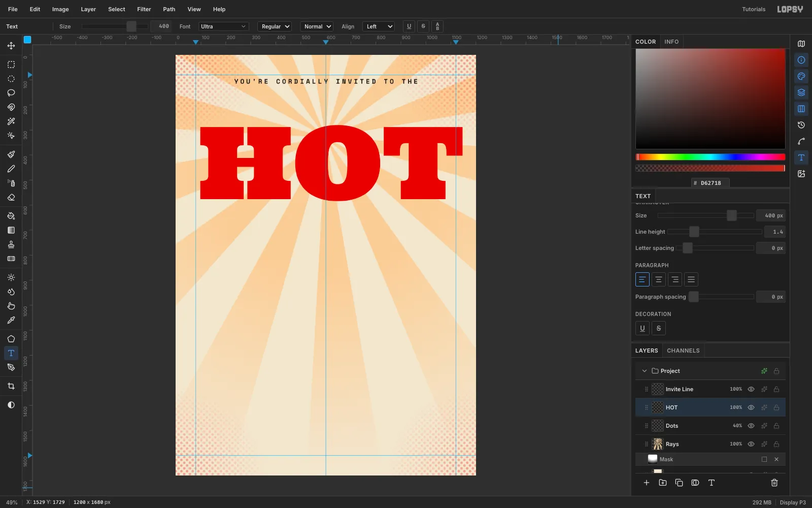Select the Lasso tool
The height and width of the screenshot is (508, 812).
(x=11, y=93)
